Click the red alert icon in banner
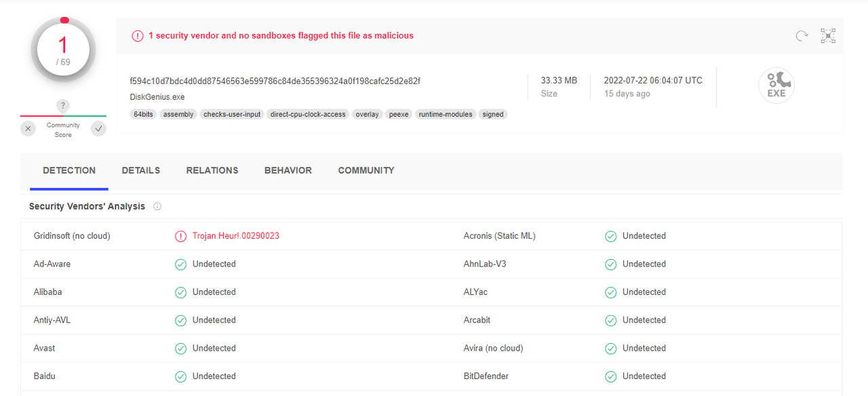Screen dimensions: 868x396 click(138, 35)
